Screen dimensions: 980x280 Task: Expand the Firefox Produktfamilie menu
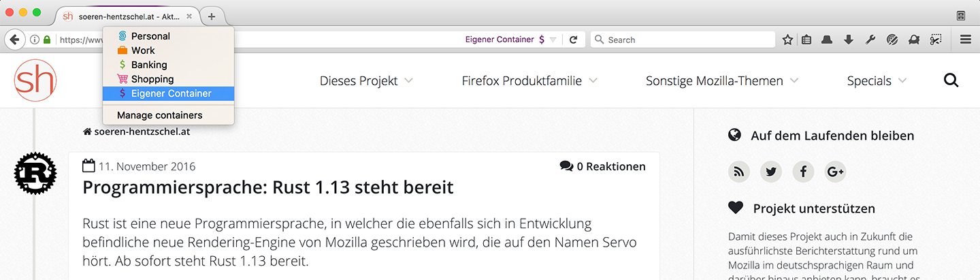(x=529, y=81)
